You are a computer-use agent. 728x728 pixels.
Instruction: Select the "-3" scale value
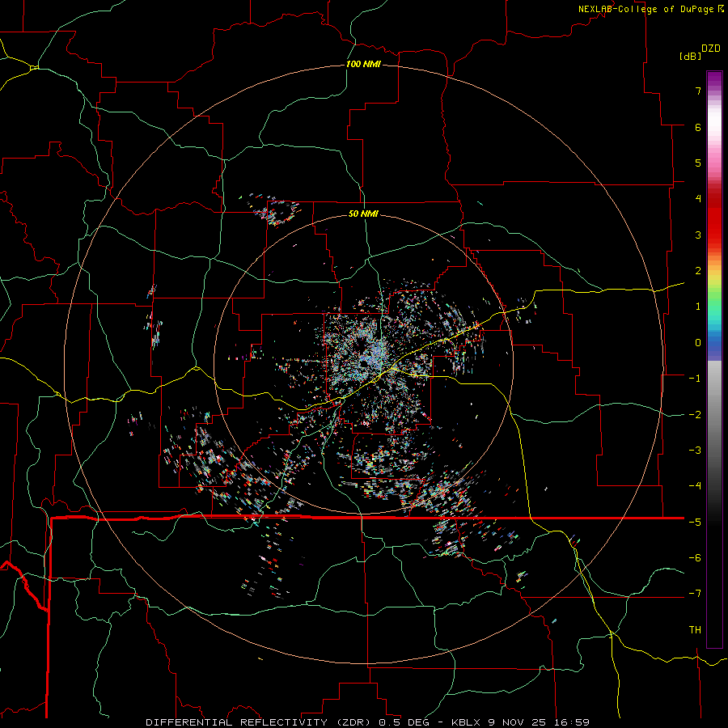point(695,451)
